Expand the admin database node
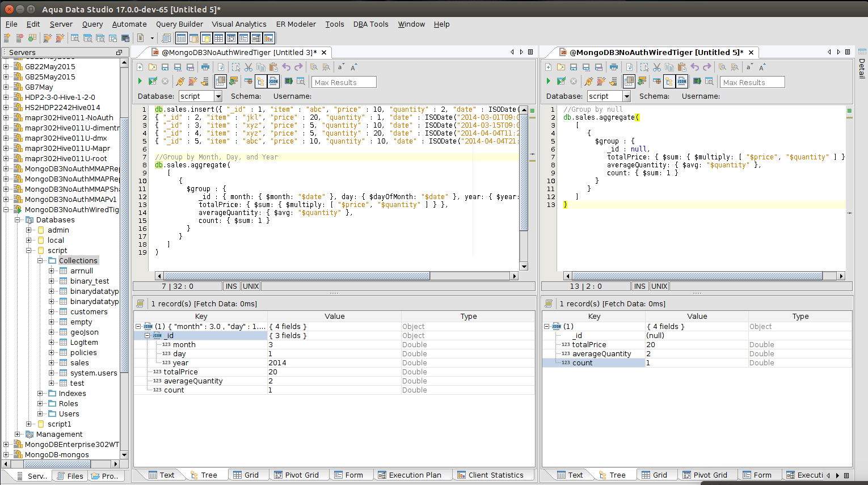This screenshot has height=485, width=868. point(29,230)
